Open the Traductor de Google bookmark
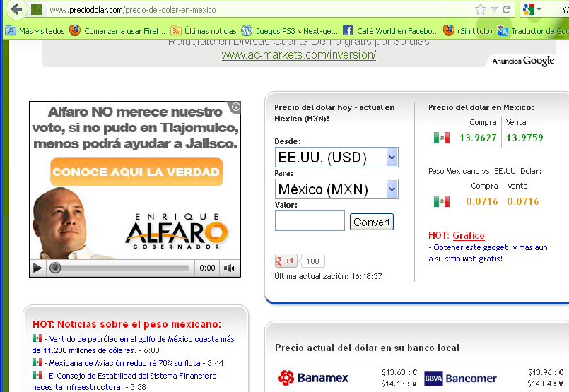This screenshot has width=569, height=392. [x=533, y=31]
